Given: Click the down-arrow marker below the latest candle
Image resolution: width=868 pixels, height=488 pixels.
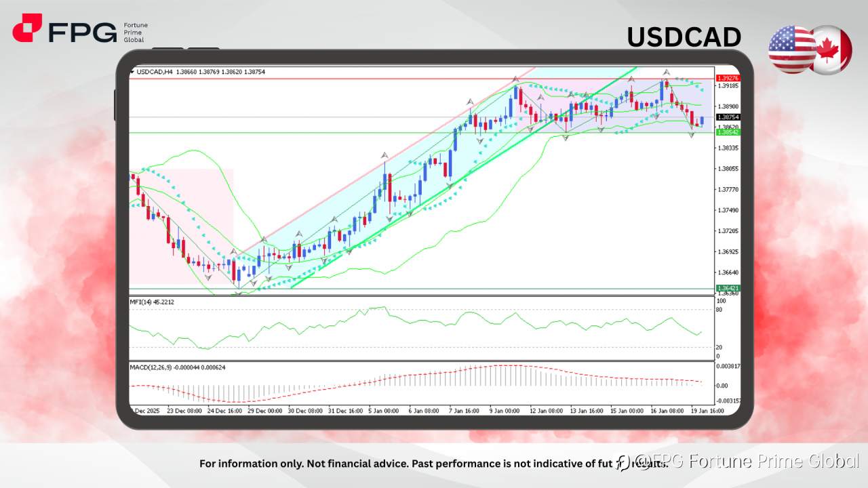Looking at the screenshot, I should [692, 136].
